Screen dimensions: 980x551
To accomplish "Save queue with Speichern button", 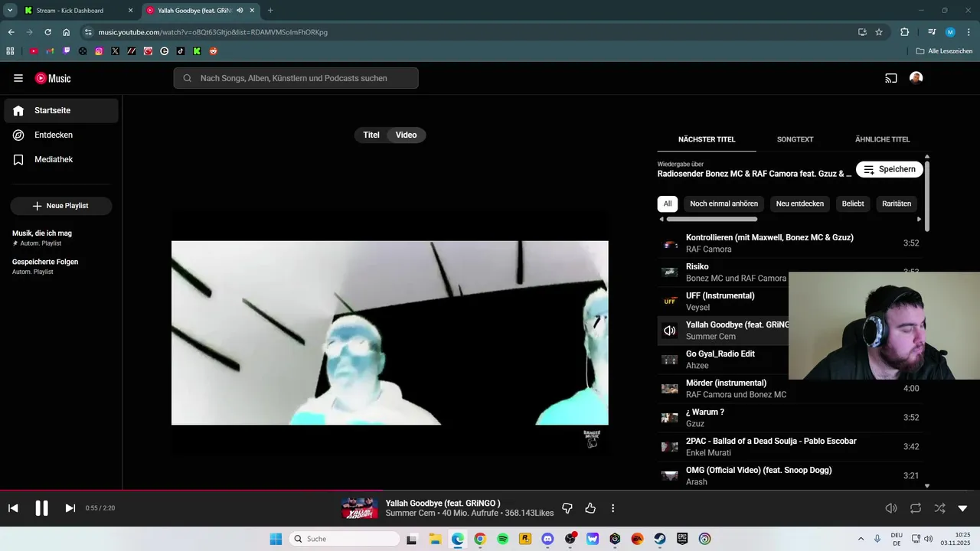I will [x=889, y=169].
